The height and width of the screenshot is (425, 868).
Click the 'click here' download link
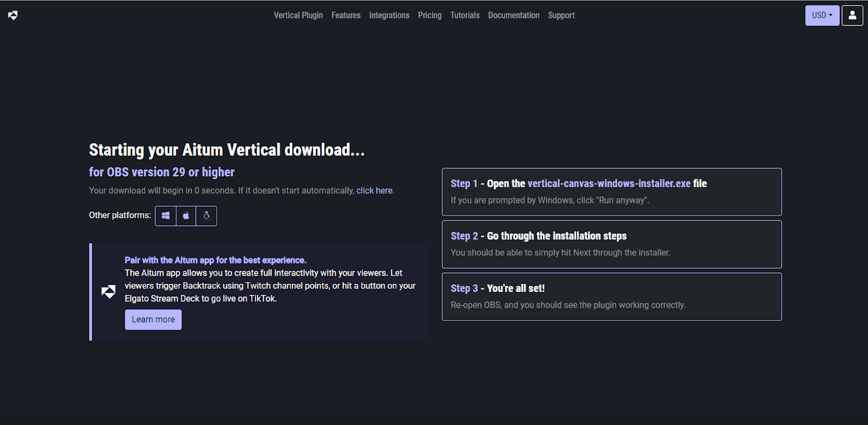coord(374,191)
